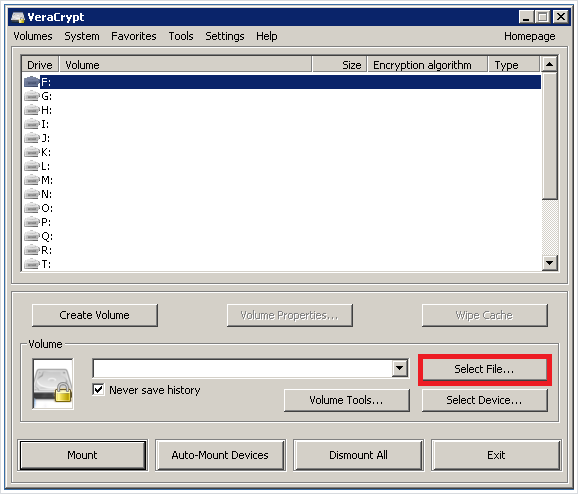Click the drive list scrollbar thumb

click(550, 136)
